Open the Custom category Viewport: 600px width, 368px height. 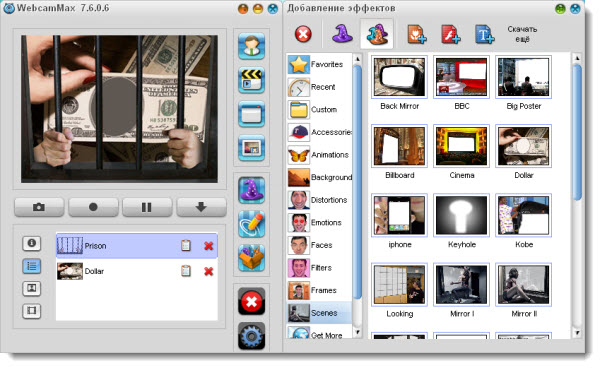click(x=319, y=109)
